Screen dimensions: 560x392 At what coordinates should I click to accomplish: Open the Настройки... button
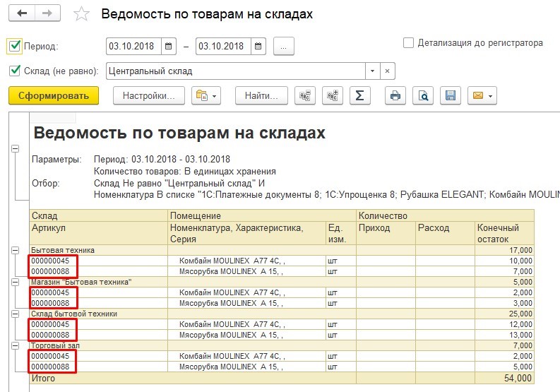[x=149, y=95]
